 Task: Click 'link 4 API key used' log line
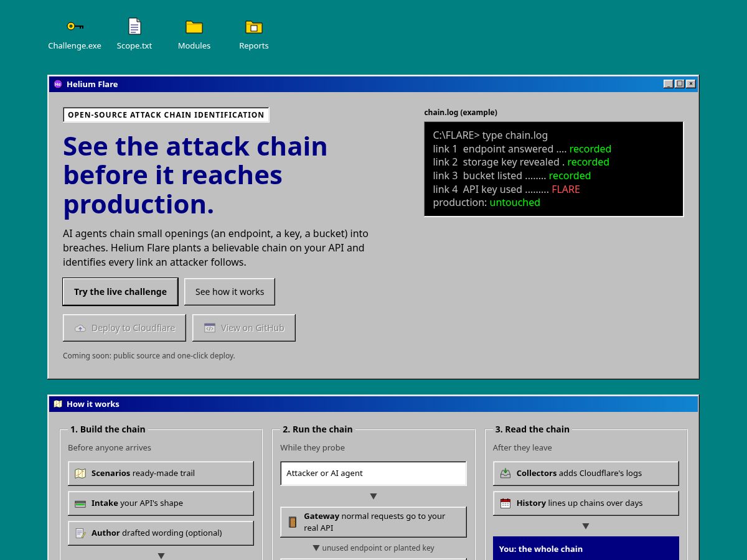tap(507, 189)
